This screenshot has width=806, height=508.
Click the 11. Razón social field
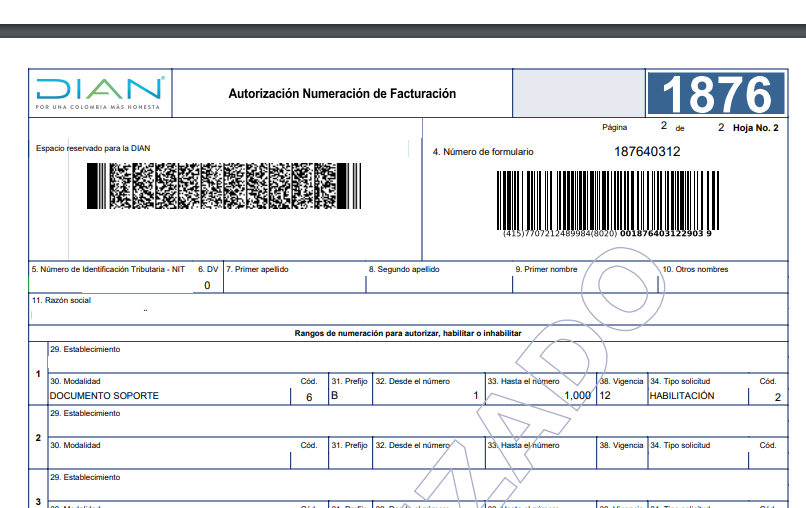pyautogui.click(x=408, y=309)
